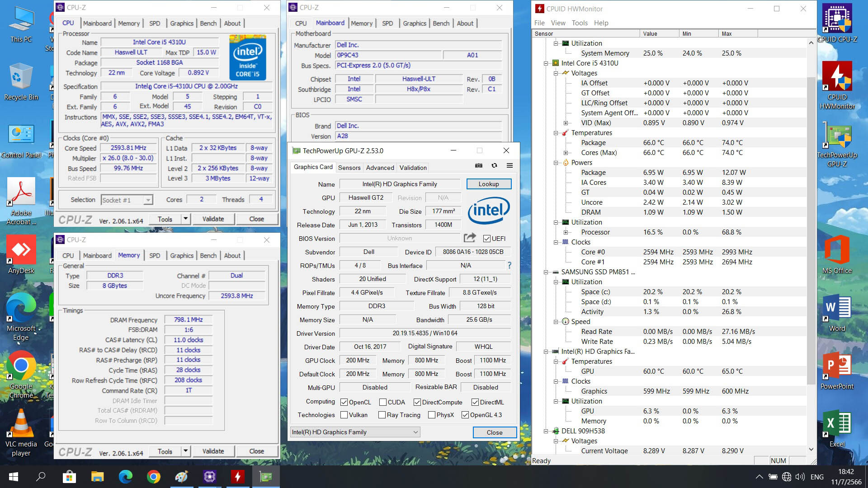The height and width of the screenshot is (488, 868).
Task: Toggle Vulkan checkbox
Action: [344, 415]
